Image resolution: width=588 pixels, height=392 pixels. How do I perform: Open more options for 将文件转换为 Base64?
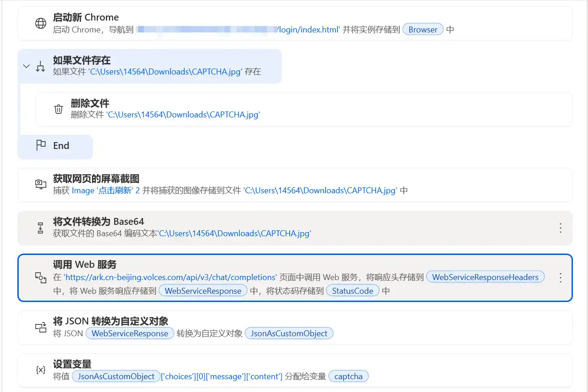[x=561, y=228]
